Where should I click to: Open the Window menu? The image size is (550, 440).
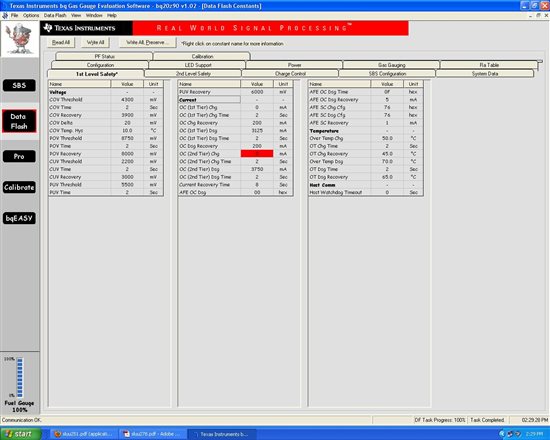(x=94, y=15)
